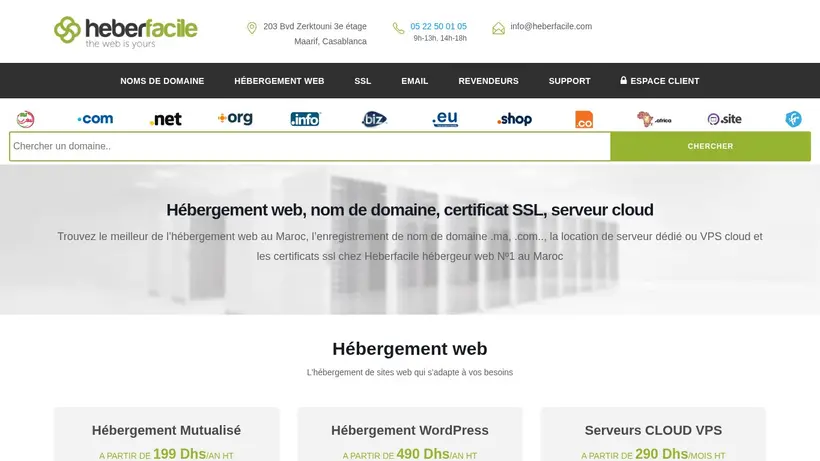Select the orange .co domain logo
This screenshot has width=820, height=461.
tap(584, 119)
